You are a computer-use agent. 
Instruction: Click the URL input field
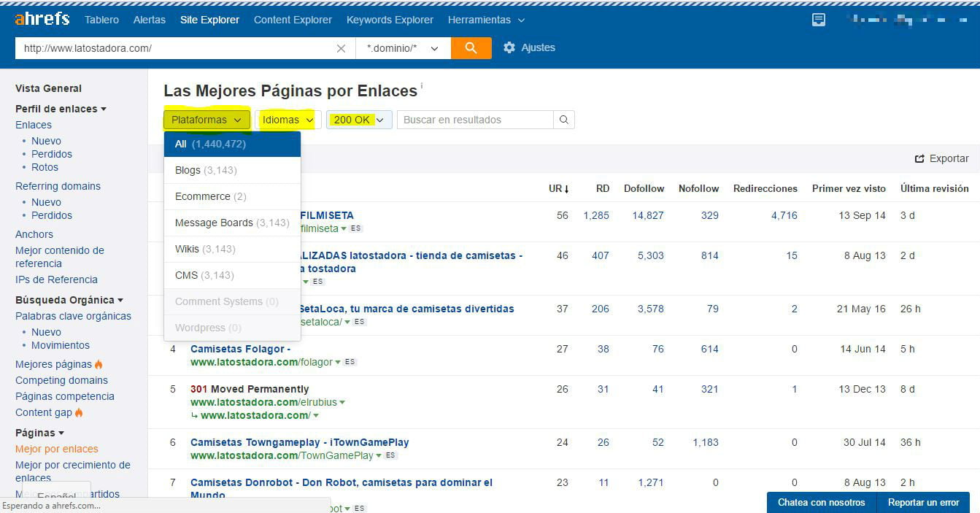click(175, 48)
